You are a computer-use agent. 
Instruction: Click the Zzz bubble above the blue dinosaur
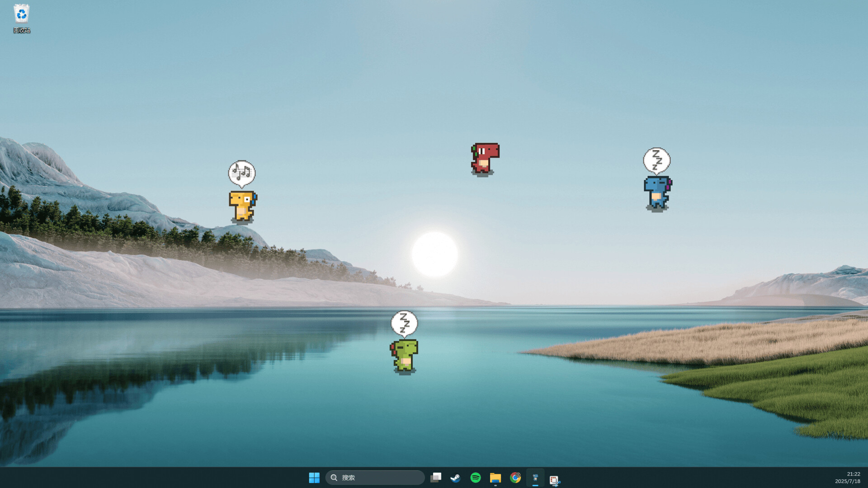coord(657,160)
